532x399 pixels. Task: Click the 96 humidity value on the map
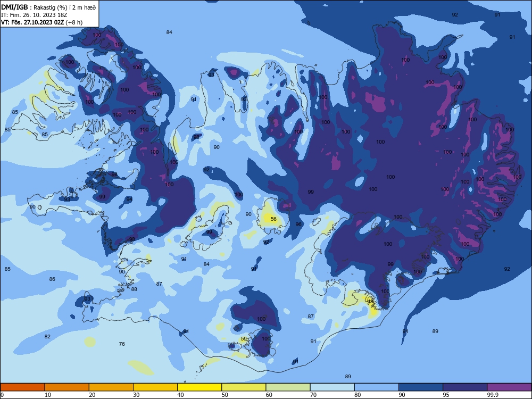(298, 225)
